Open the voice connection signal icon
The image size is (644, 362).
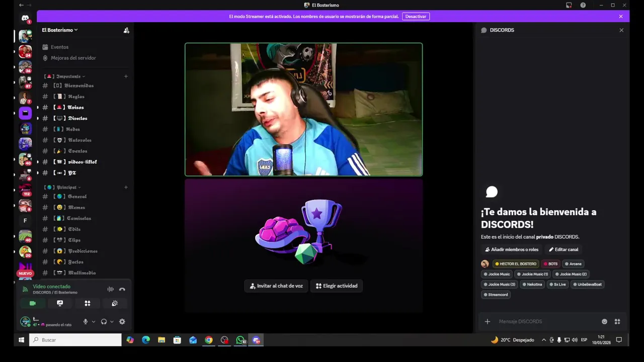coord(25,289)
